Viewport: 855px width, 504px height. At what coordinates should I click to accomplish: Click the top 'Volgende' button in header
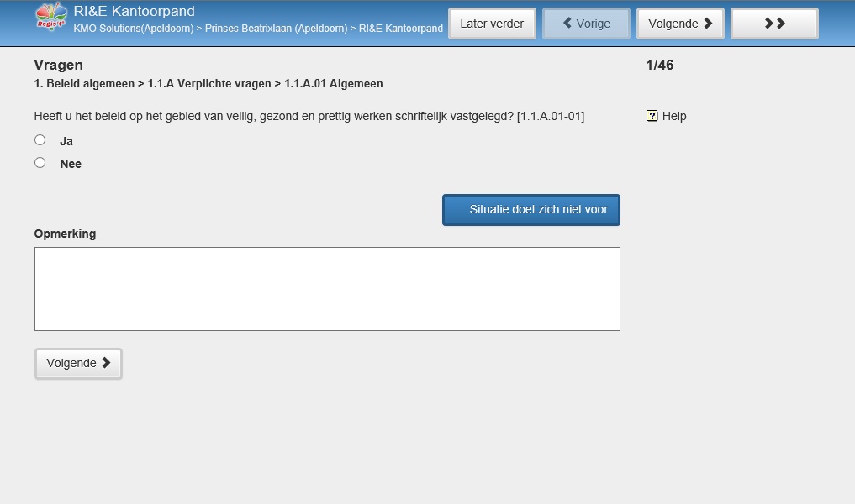(680, 24)
